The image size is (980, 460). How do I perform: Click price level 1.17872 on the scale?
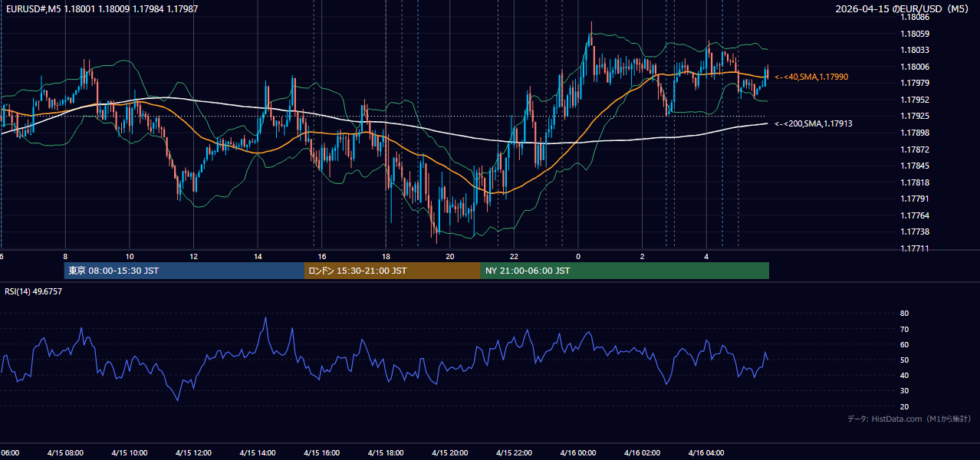(x=915, y=149)
